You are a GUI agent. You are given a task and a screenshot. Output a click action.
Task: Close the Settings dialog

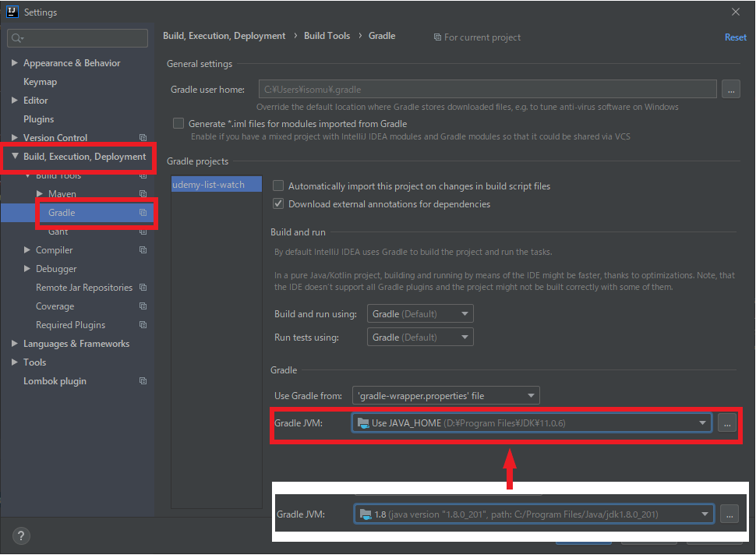[x=735, y=12]
